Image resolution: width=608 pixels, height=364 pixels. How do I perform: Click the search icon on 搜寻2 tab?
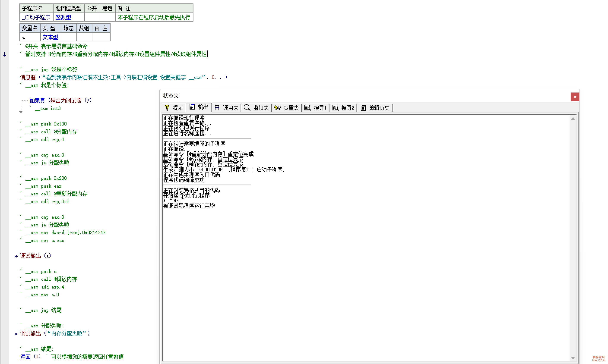pyautogui.click(x=335, y=108)
